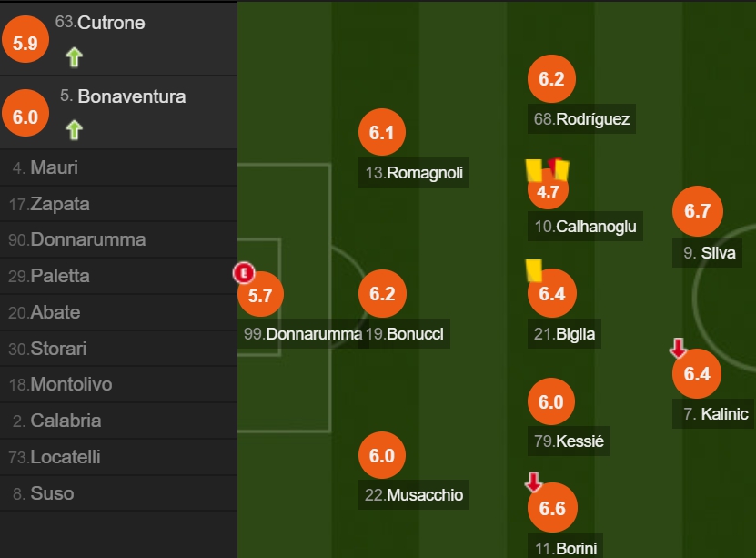The height and width of the screenshot is (558, 756).
Task: Select Montolivo in the bench list
Action: (118, 384)
